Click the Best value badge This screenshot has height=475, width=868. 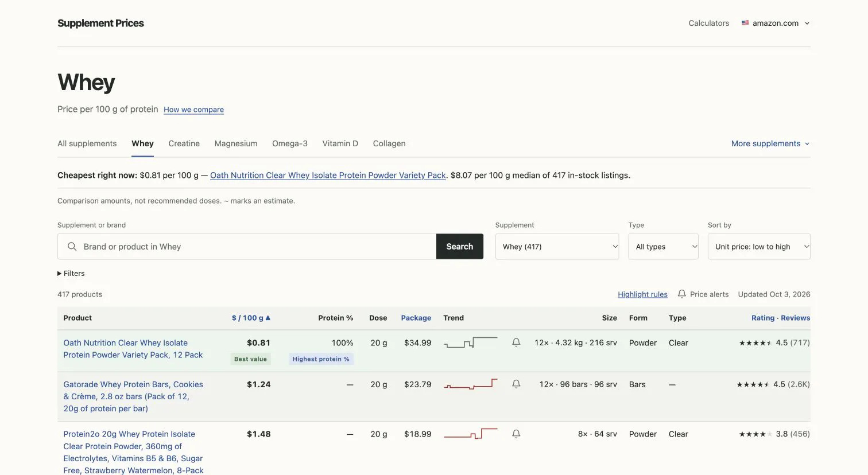pyautogui.click(x=251, y=359)
